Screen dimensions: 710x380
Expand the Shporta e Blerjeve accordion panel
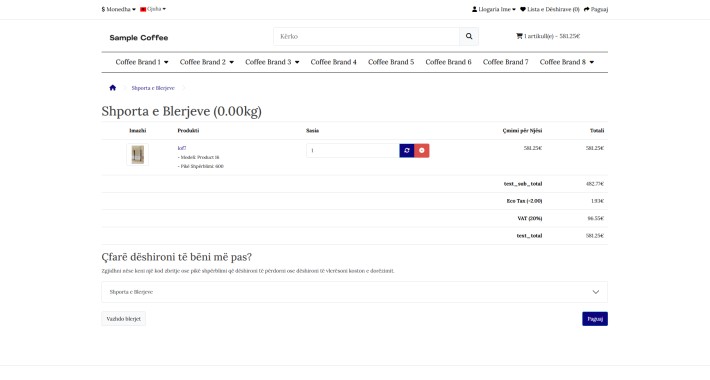pyautogui.click(x=355, y=292)
